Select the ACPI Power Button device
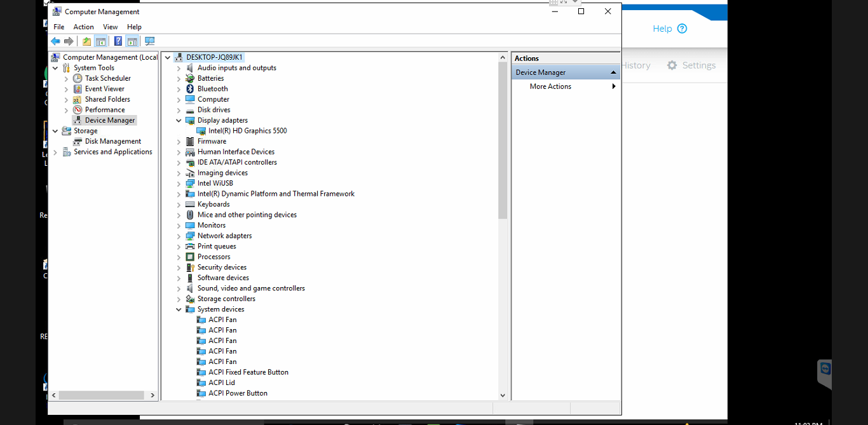The width and height of the screenshot is (868, 425). click(x=238, y=393)
